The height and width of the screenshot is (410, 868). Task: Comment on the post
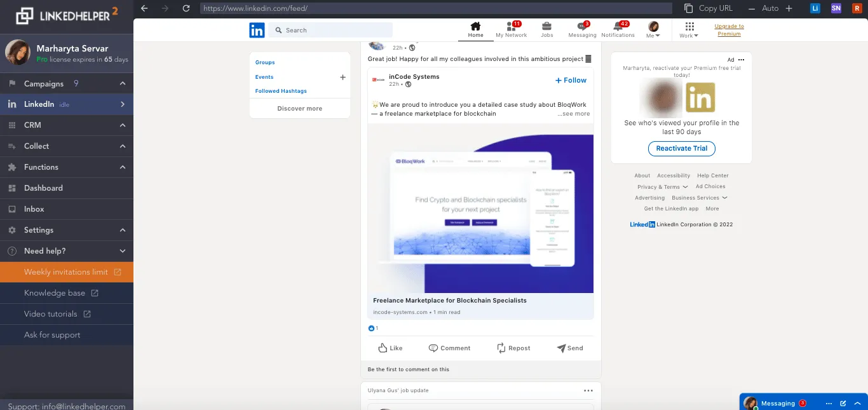449,348
